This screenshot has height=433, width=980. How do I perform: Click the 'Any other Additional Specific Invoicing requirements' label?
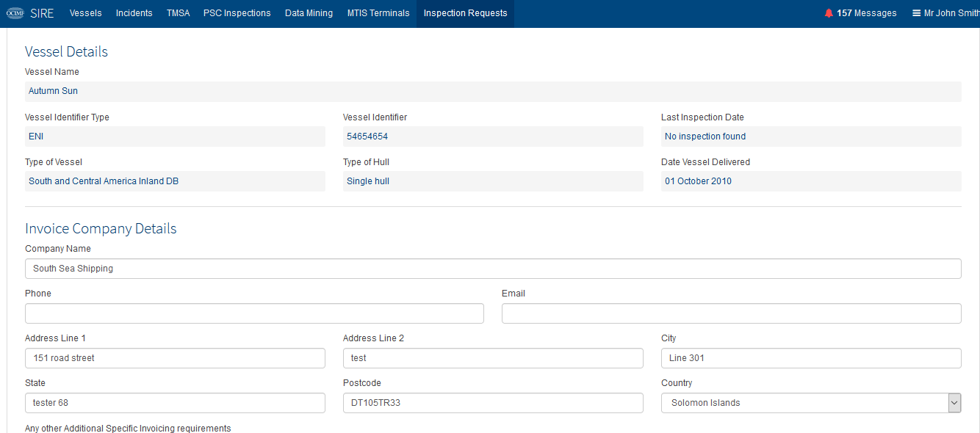tap(128, 428)
